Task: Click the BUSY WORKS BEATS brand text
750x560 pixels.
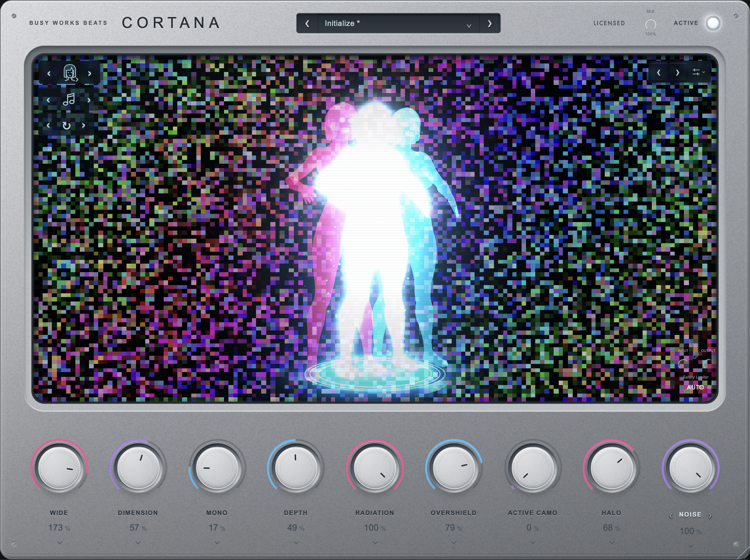Action: [x=68, y=23]
